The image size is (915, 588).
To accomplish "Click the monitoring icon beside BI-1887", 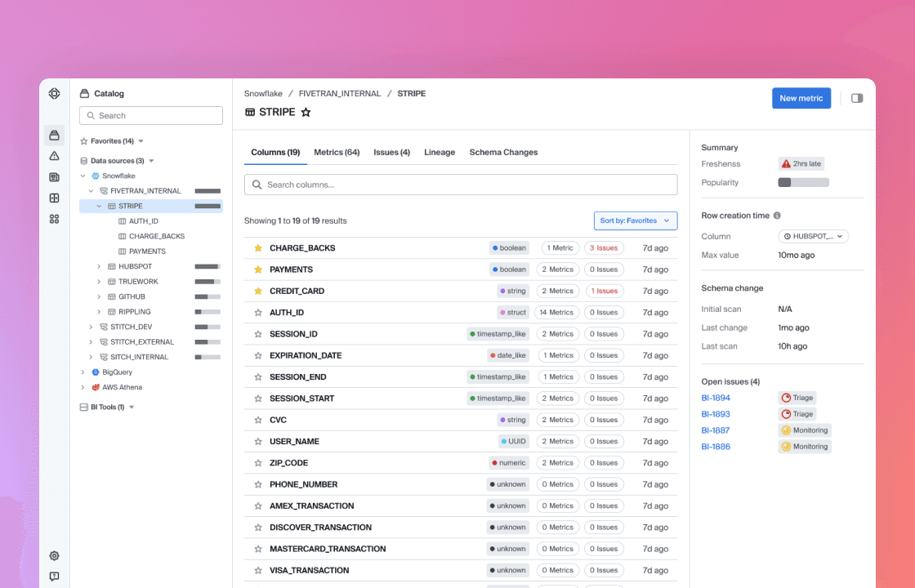I will (786, 430).
